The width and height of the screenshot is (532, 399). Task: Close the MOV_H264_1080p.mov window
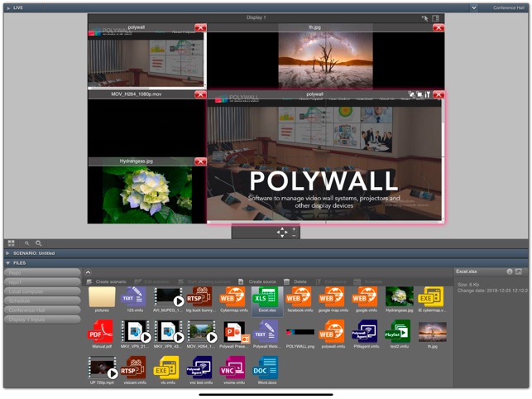[x=200, y=94]
